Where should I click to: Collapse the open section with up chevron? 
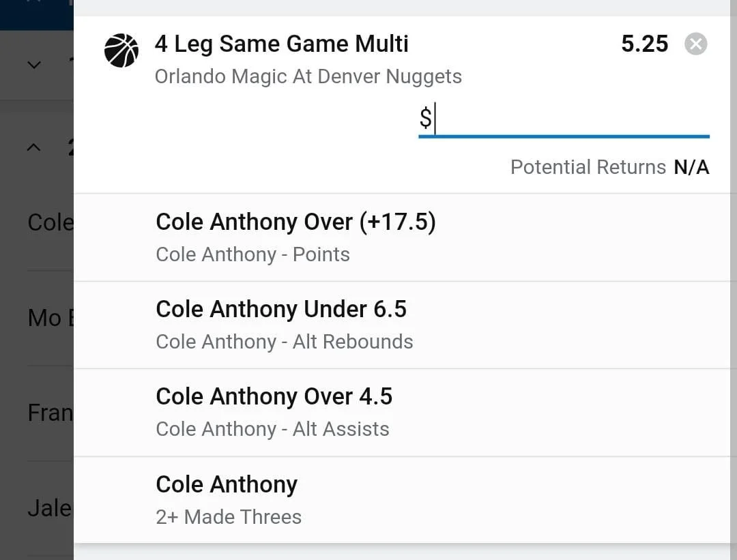[34, 147]
